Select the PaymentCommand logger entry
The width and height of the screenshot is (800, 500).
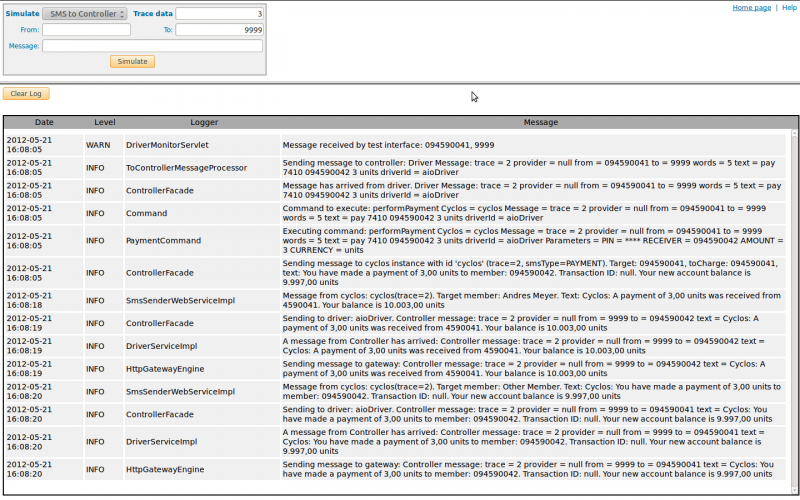(x=163, y=240)
